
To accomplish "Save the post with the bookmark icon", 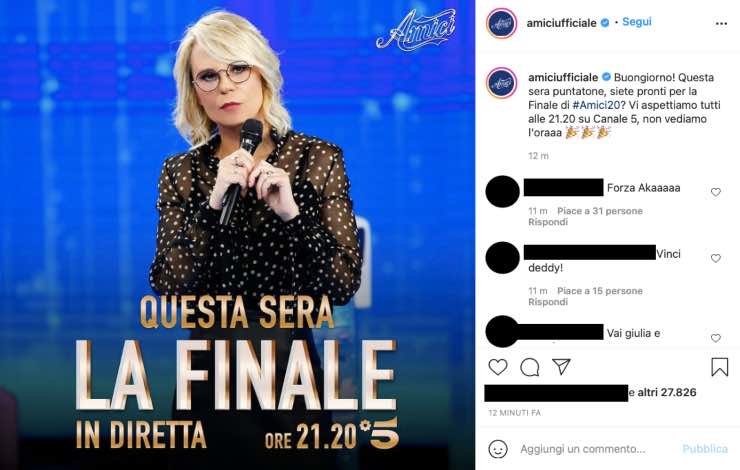I will pos(720,367).
